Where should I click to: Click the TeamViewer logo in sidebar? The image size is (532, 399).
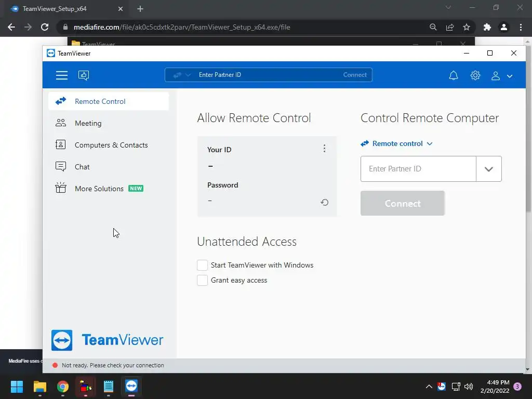pos(107,340)
